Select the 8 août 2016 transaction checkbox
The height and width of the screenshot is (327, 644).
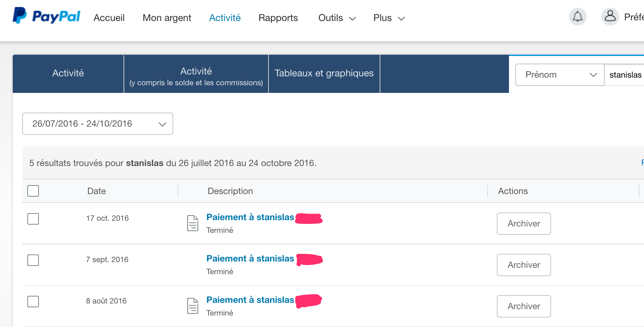click(x=33, y=302)
